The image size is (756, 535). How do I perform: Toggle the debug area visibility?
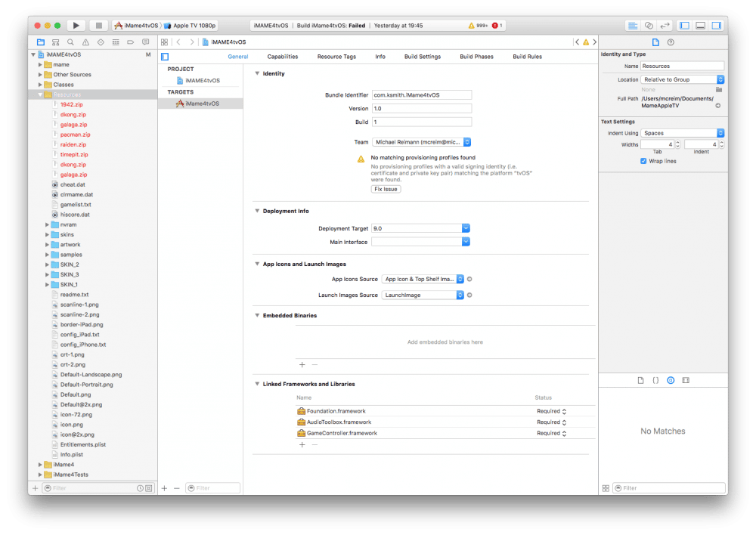(701, 26)
